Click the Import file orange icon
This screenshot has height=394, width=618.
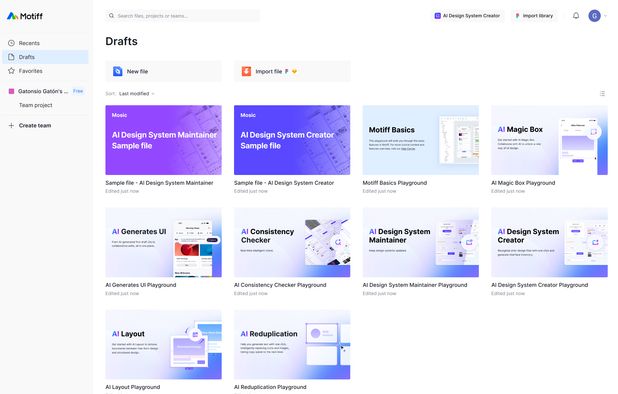246,71
